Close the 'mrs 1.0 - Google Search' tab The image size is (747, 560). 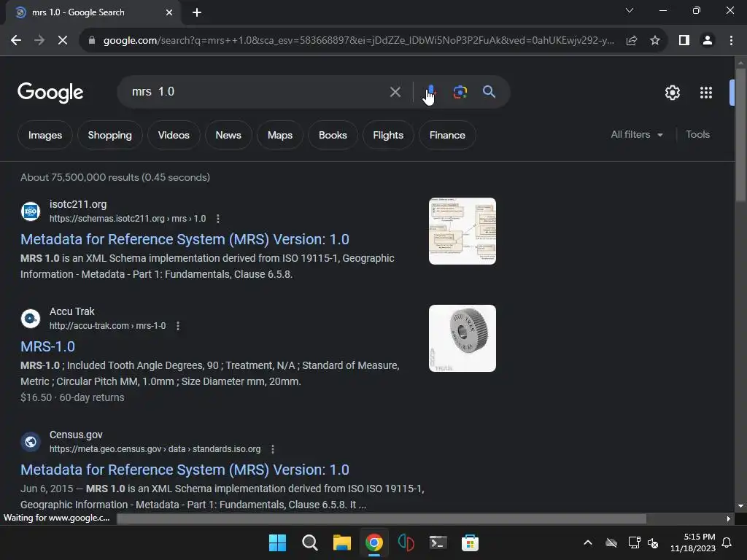pos(169,12)
